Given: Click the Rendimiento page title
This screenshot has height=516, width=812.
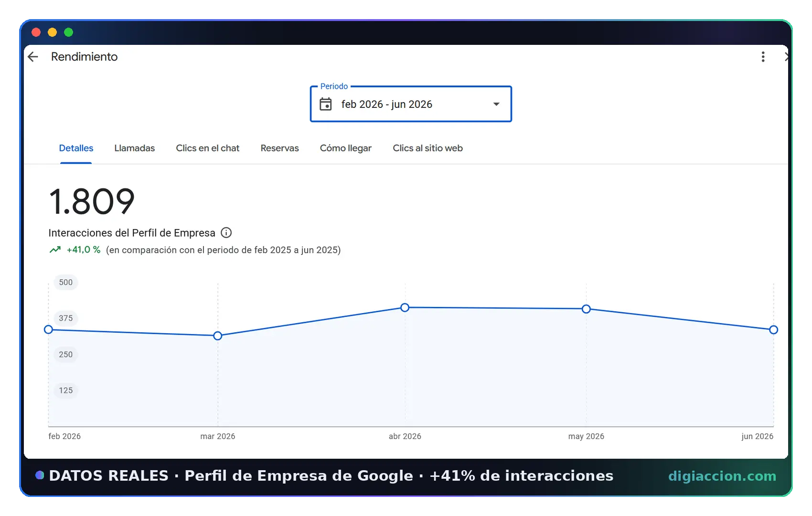Looking at the screenshot, I should point(85,56).
